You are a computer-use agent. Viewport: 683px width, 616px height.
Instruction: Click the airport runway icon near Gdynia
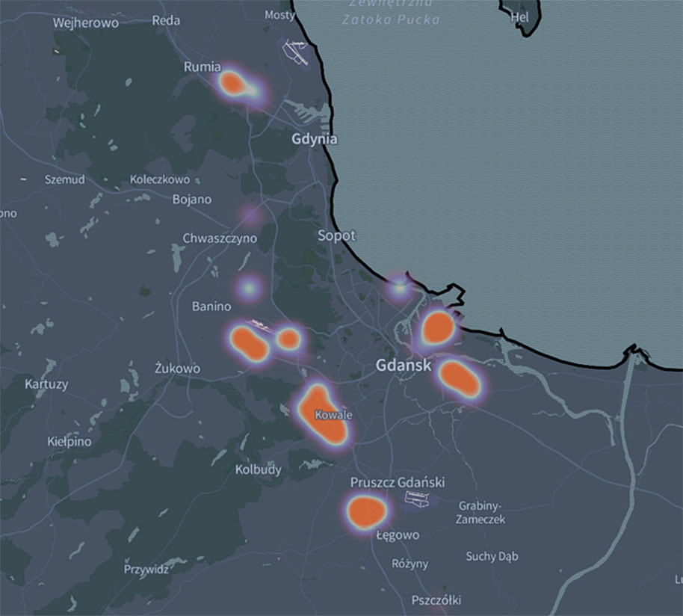point(296,51)
